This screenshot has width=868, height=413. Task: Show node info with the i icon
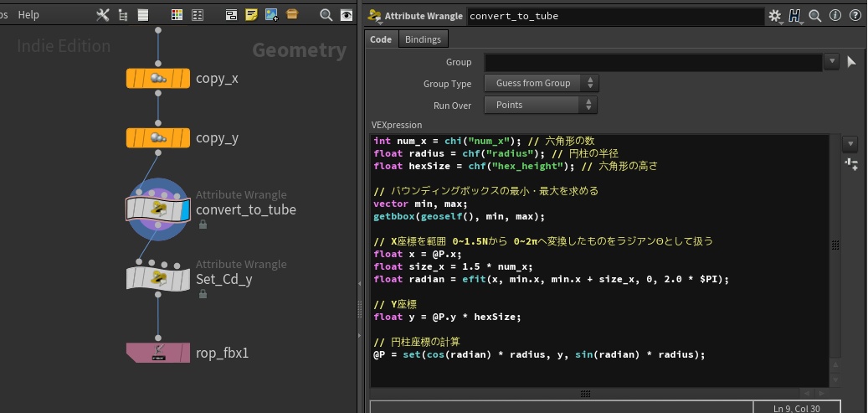[835, 16]
